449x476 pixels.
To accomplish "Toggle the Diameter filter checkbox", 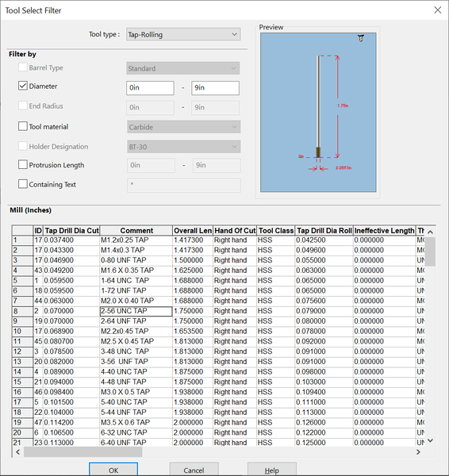I will pos(23,86).
